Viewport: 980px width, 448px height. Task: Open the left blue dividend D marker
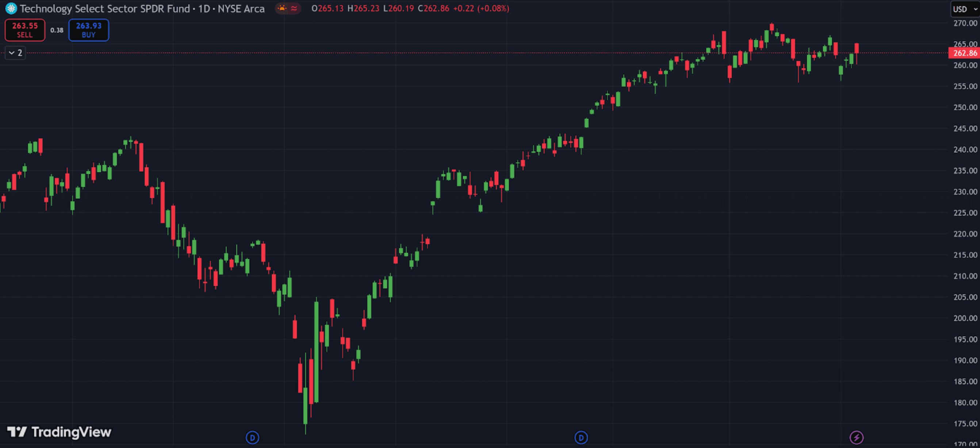(252, 437)
